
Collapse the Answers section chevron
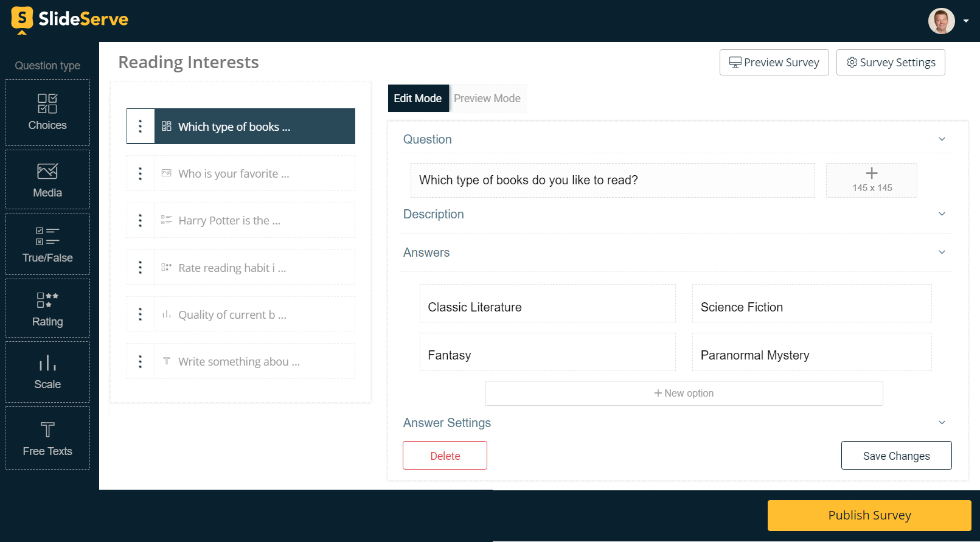[x=942, y=252]
